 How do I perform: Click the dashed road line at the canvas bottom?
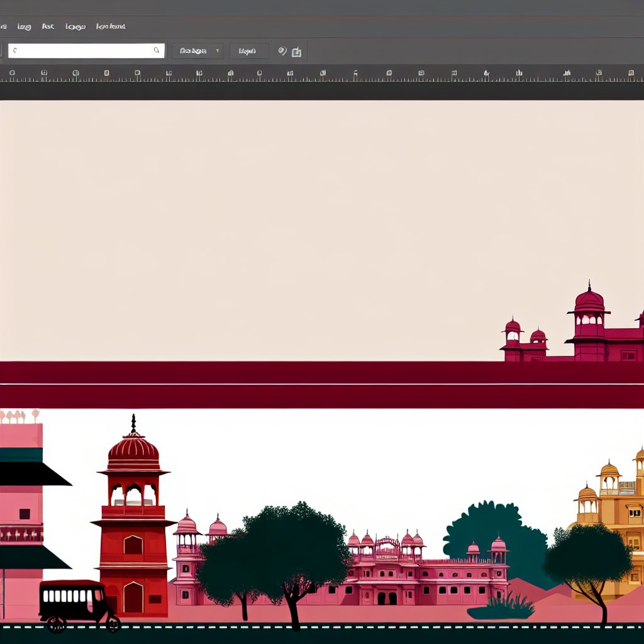coord(322,626)
